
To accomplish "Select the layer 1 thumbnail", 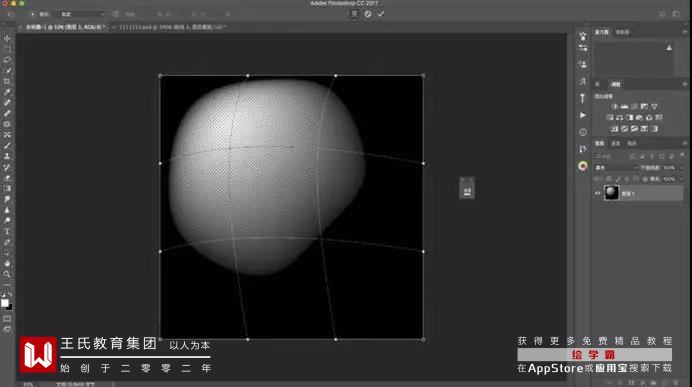I will point(611,193).
